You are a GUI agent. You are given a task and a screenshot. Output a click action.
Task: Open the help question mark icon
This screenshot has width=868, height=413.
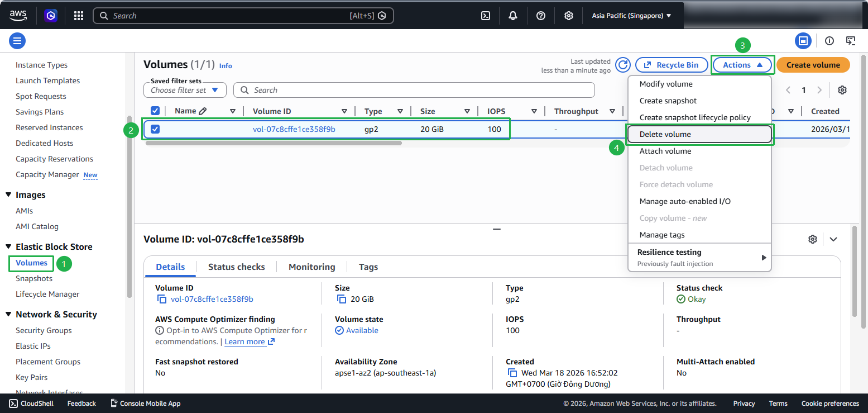541,16
